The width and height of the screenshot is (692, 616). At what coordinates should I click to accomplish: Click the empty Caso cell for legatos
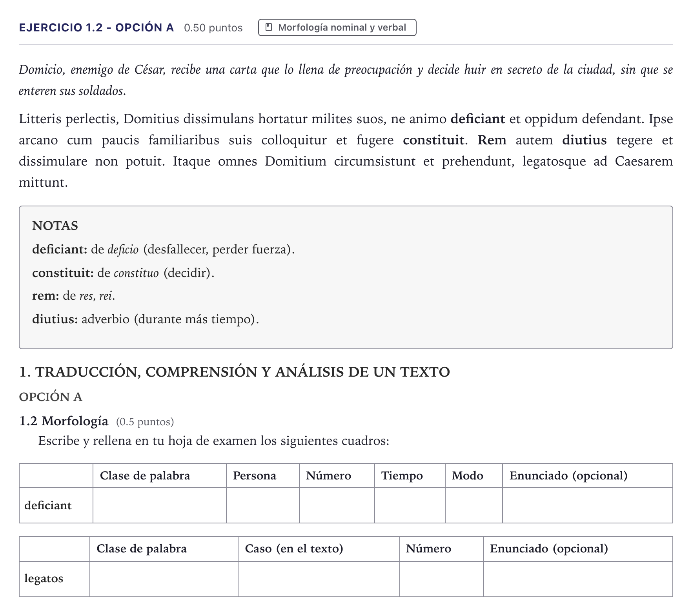(x=319, y=579)
